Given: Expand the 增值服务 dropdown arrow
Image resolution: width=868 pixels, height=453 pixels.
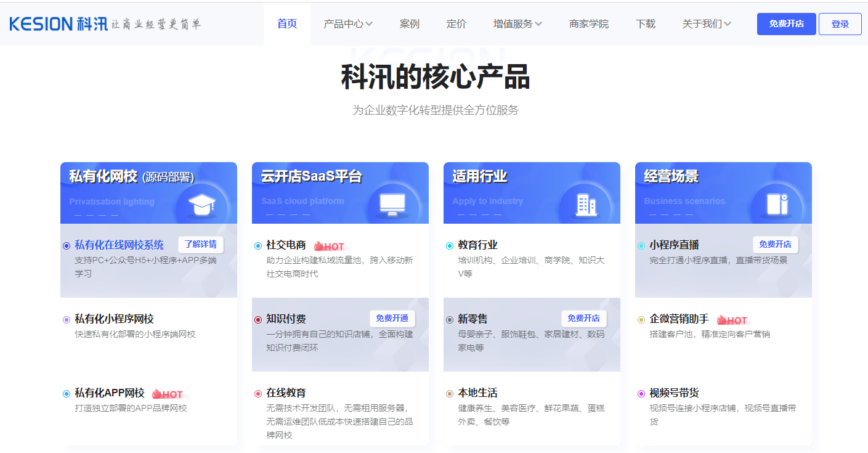Looking at the screenshot, I should click(538, 24).
